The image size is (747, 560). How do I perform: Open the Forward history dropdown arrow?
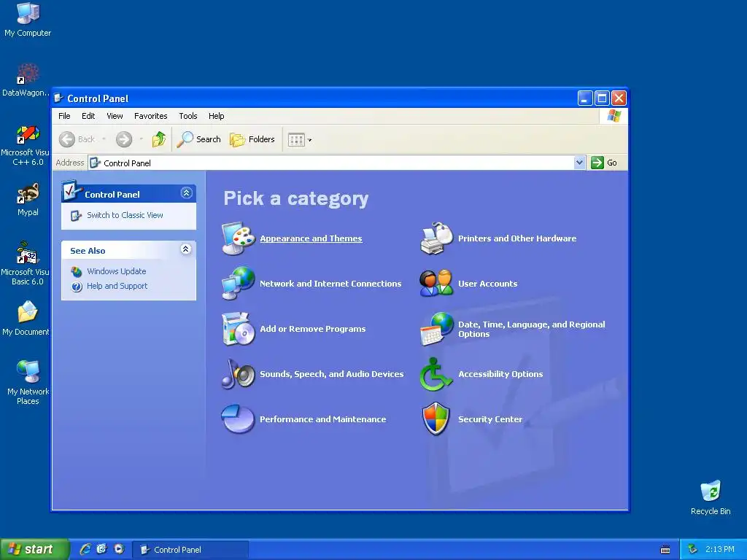click(141, 139)
